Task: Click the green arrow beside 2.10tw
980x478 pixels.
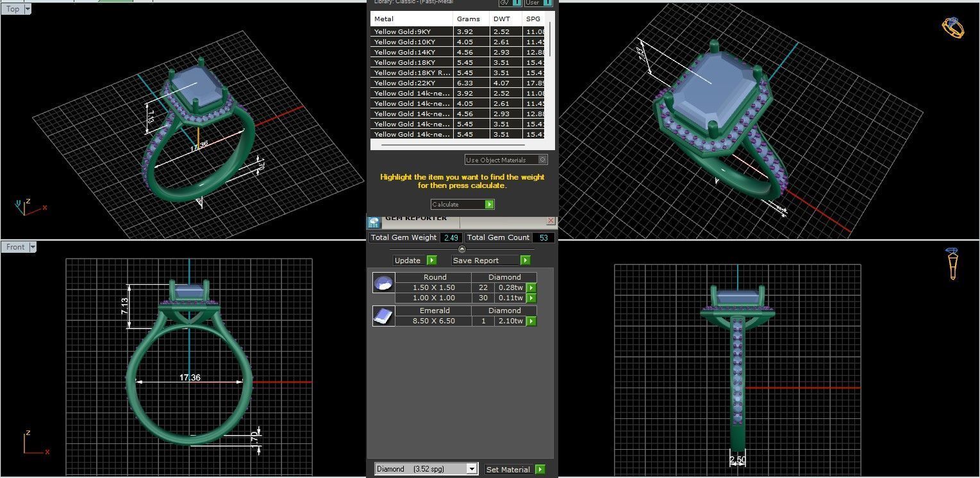Action: pos(531,321)
